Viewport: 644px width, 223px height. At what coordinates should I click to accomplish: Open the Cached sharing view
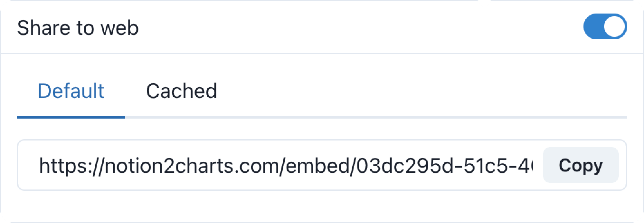point(182,92)
